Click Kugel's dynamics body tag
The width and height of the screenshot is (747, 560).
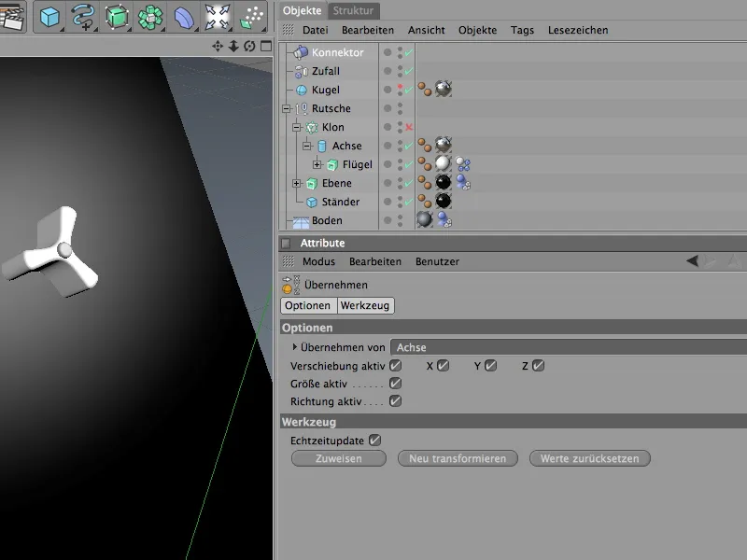coord(425,89)
